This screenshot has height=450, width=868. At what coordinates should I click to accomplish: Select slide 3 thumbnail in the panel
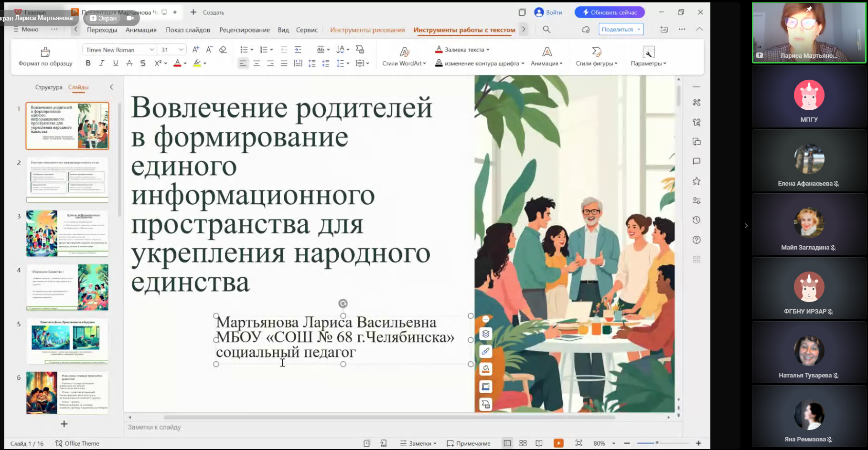click(x=67, y=233)
